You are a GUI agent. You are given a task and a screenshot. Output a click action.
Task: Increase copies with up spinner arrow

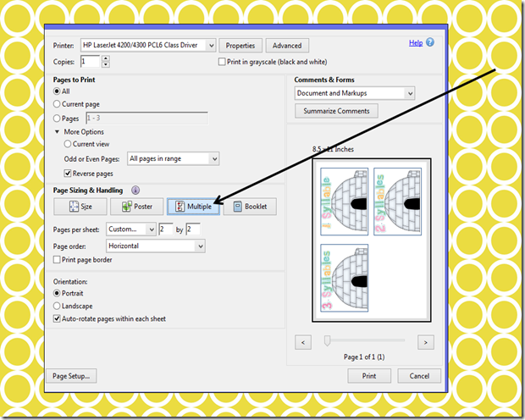[106, 58]
